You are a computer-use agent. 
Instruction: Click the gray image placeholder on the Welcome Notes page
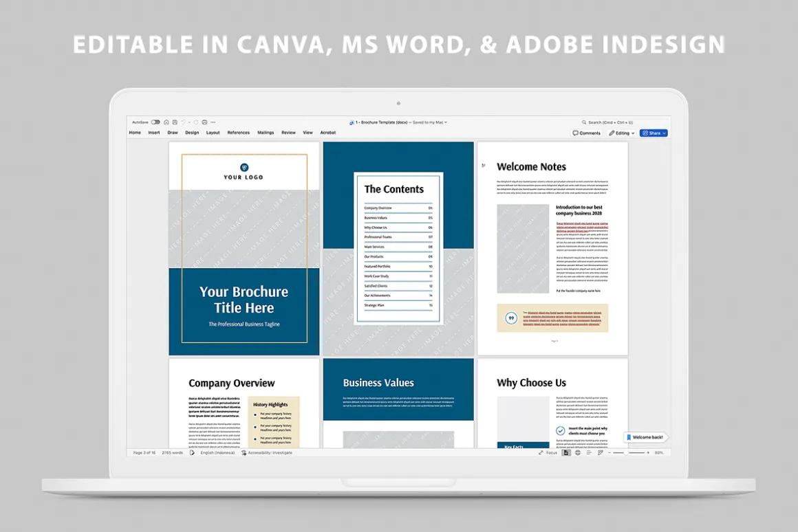(523, 249)
